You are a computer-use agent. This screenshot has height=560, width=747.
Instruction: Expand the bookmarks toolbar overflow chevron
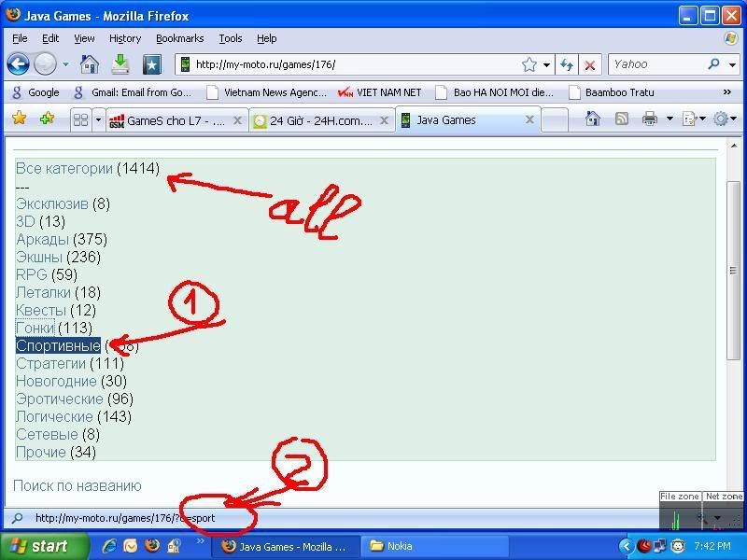point(726,92)
